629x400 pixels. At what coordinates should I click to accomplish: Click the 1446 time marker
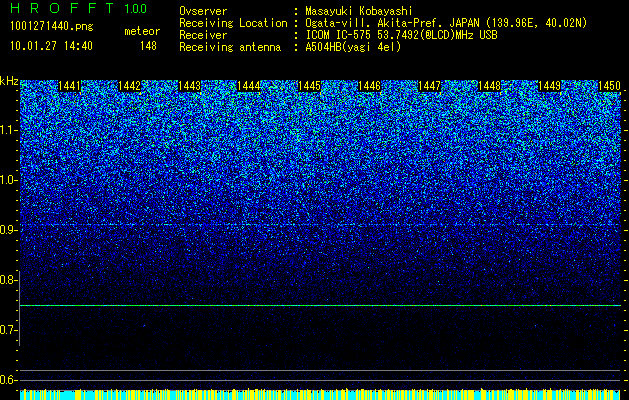(x=369, y=86)
